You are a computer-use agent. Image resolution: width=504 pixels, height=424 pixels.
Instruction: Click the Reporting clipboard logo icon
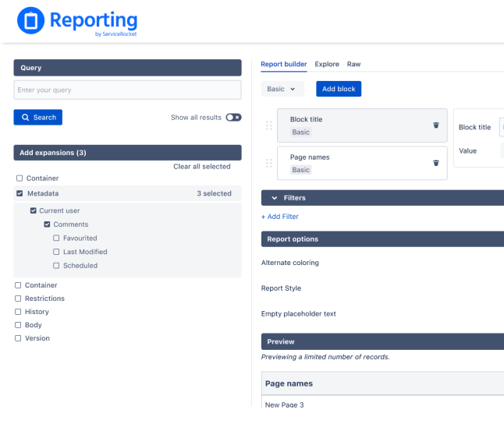click(30, 20)
